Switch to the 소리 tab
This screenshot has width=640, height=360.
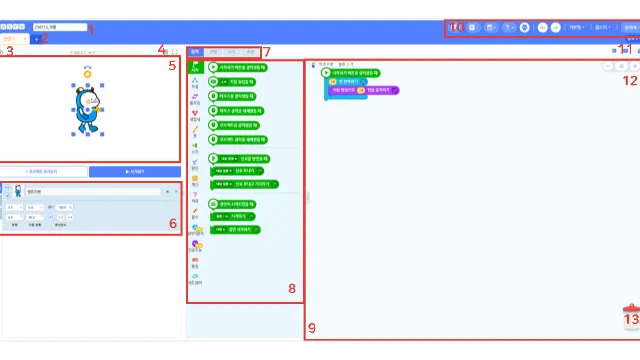[232, 52]
